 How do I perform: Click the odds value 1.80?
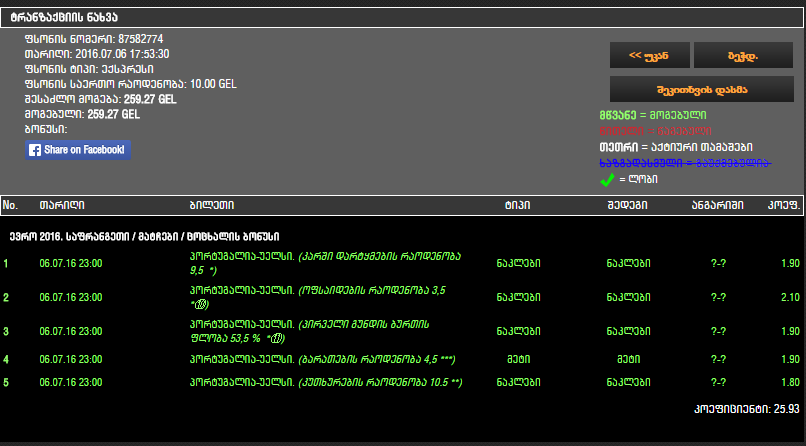tap(791, 383)
